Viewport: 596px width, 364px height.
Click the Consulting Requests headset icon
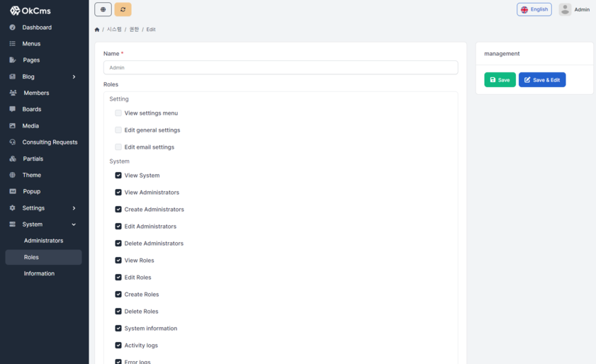13,142
